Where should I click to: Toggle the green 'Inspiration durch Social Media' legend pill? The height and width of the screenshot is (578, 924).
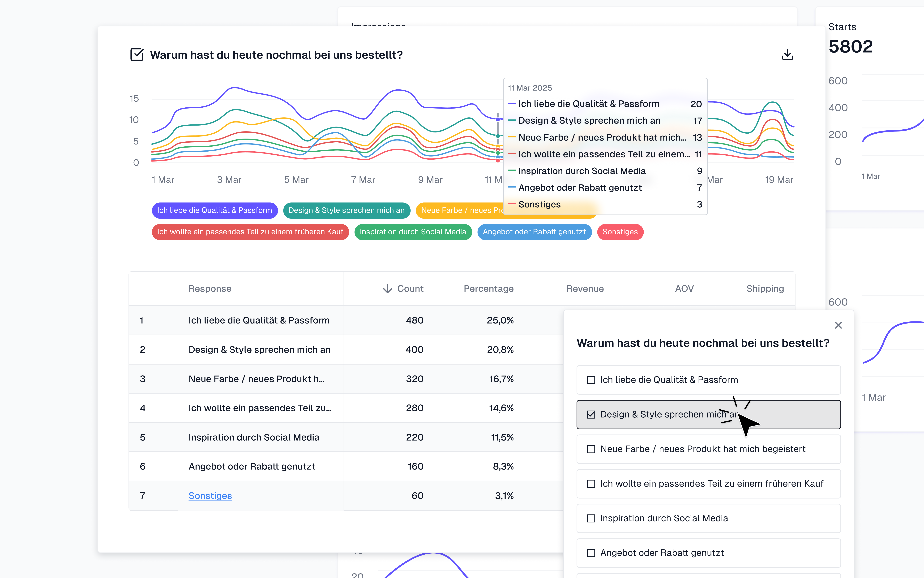413,232
